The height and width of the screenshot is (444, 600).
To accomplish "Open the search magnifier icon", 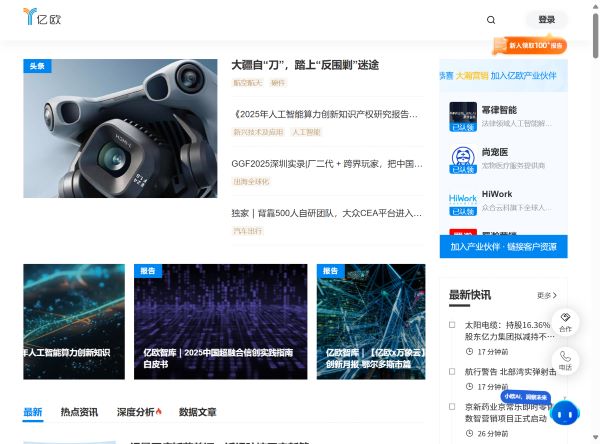I will pyautogui.click(x=491, y=20).
